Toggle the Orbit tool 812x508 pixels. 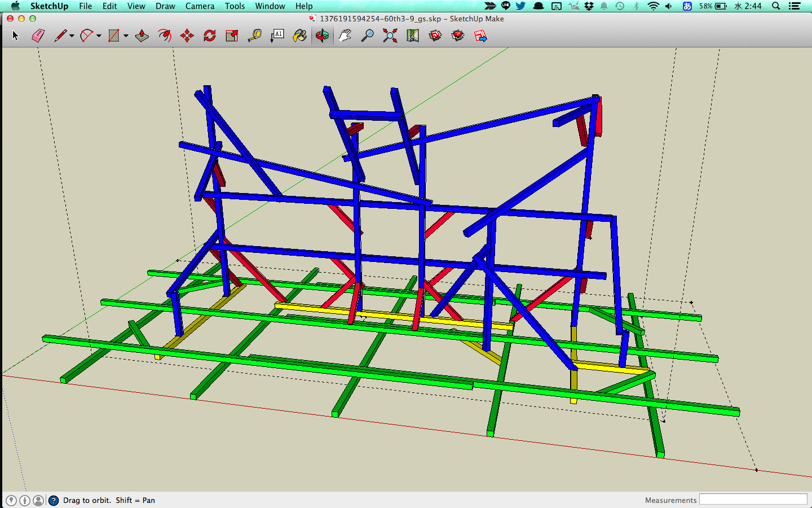pyautogui.click(x=322, y=36)
